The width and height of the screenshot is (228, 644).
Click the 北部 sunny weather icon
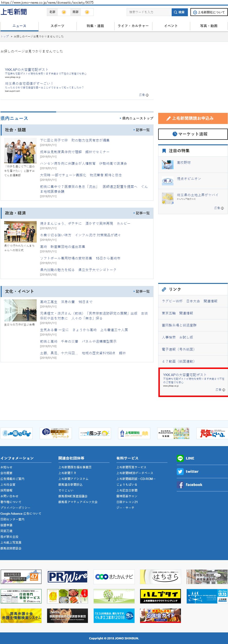[64, 12]
